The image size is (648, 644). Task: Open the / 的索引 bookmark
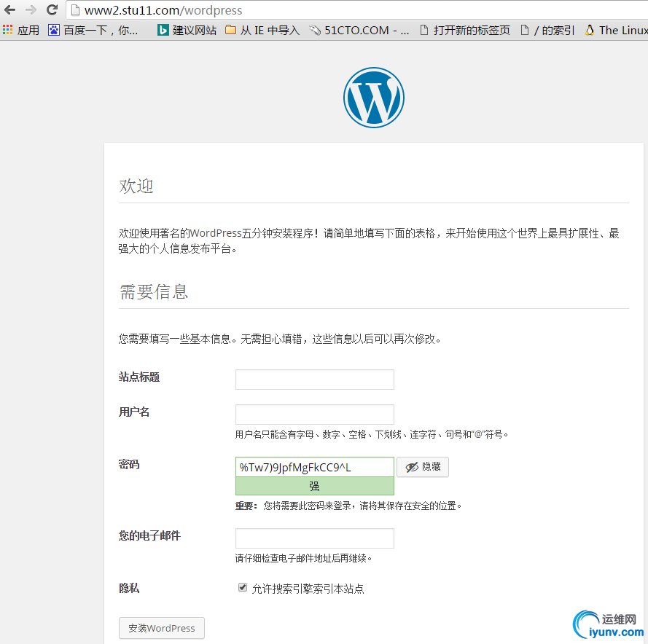547,30
